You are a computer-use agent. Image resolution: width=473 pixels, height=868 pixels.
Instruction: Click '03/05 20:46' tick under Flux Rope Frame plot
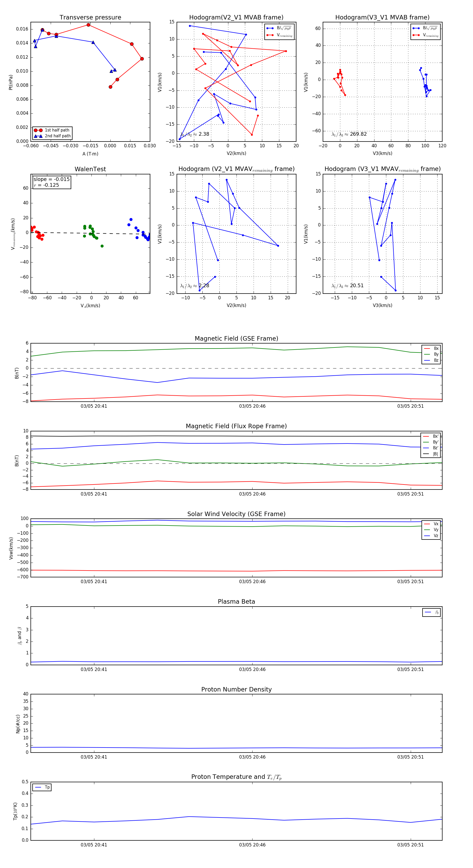252,494
